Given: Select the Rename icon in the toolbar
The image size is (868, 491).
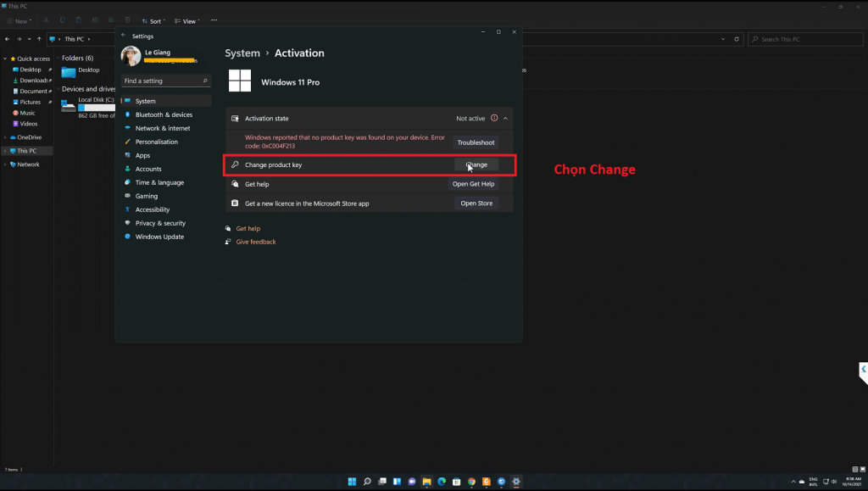Looking at the screenshot, I should coord(94,20).
